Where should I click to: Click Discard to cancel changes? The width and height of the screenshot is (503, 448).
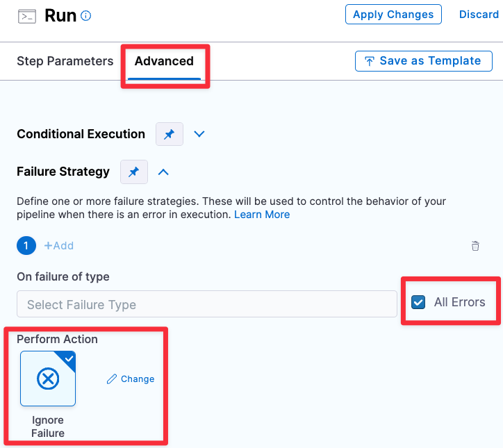pos(479,15)
